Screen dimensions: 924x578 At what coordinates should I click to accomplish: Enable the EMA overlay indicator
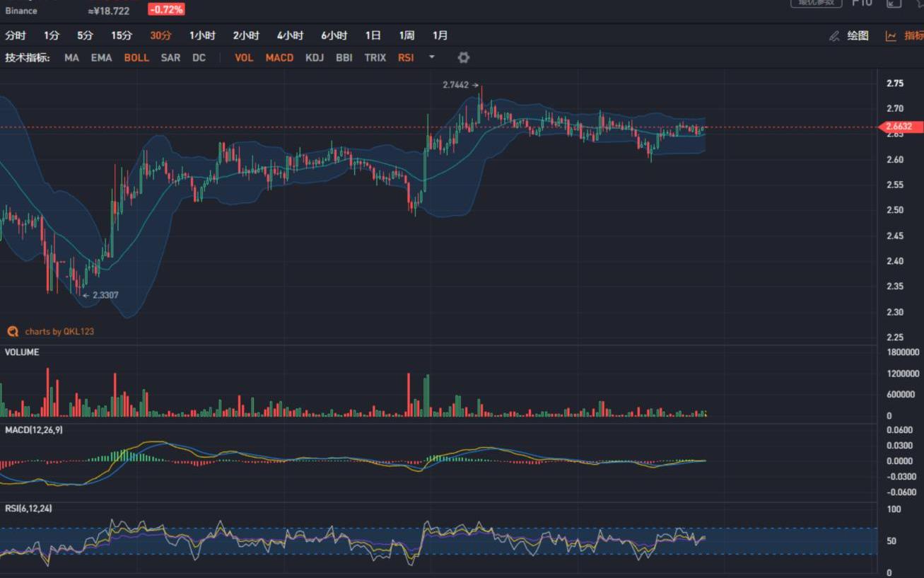coord(101,57)
